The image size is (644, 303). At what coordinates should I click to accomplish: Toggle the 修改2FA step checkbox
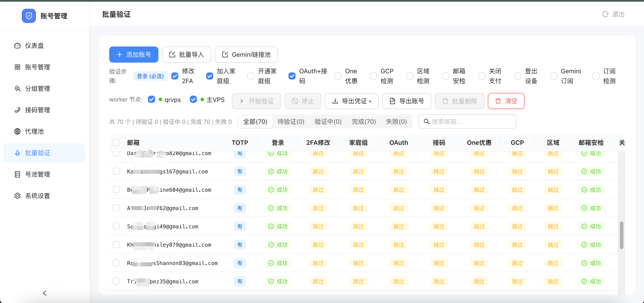(x=175, y=76)
